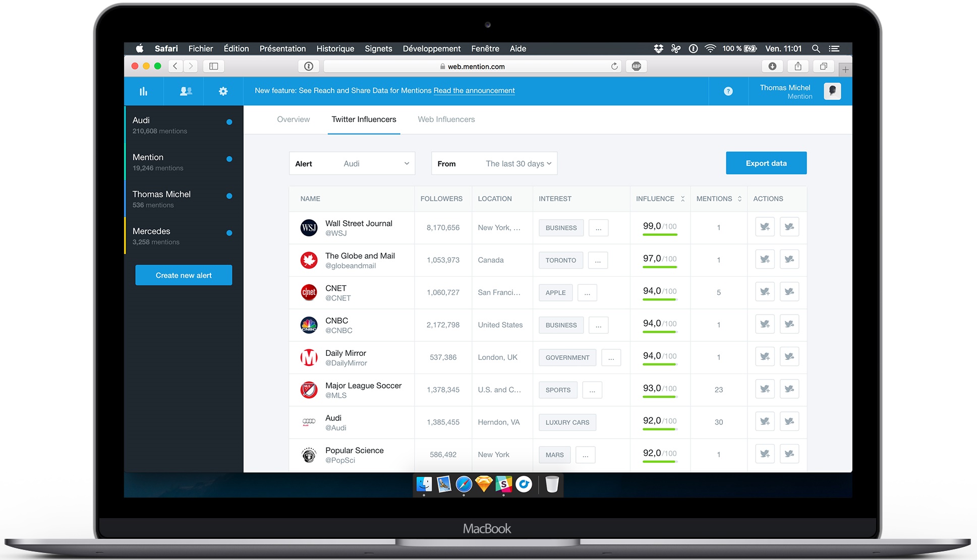This screenshot has width=977, height=560.
Task: Expand more interests next to TORONTO tag
Action: [x=598, y=260]
